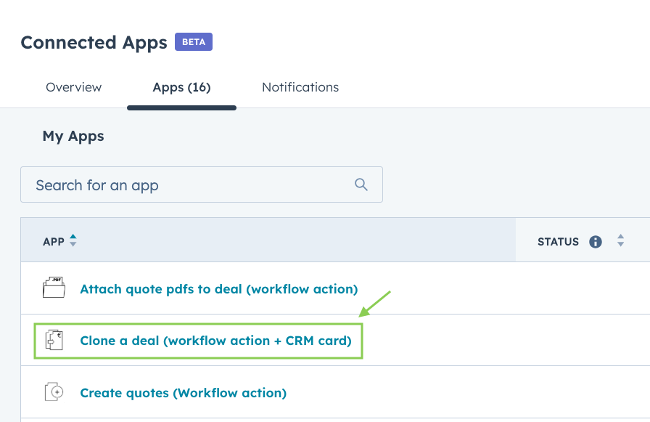This screenshot has height=422, width=650.
Task: Click the Attach quote pdfs app icon
Action: point(53,289)
